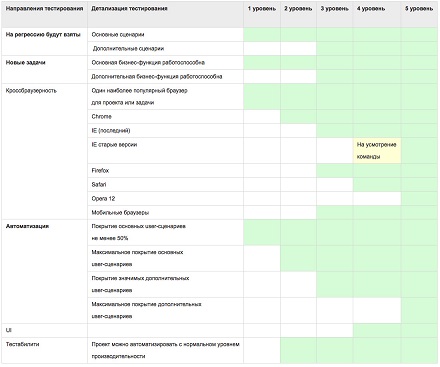440x367 pixels.
Task: Click the '1 уровень' column header
Action: coord(262,14)
